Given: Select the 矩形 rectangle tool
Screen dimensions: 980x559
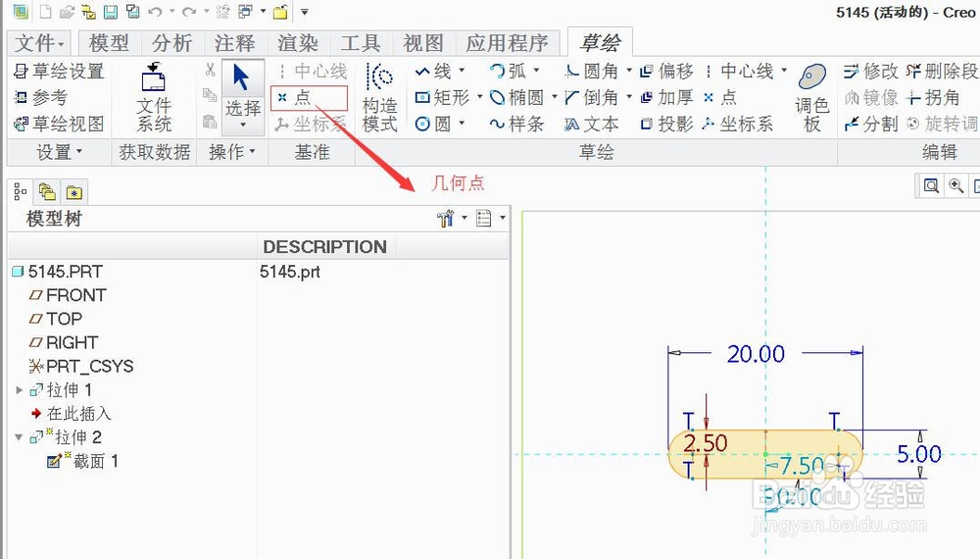Looking at the screenshot, I should (x=442, y=97).
